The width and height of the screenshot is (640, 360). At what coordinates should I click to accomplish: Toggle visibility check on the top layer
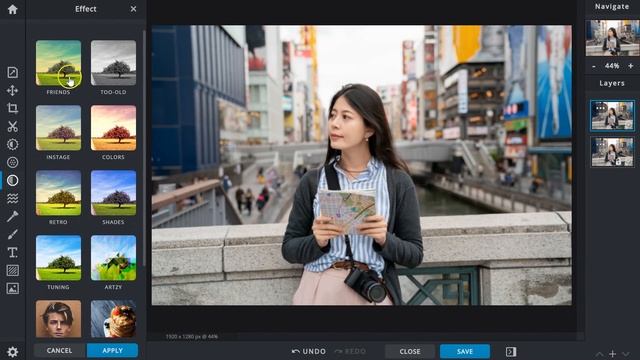point(628,125)
